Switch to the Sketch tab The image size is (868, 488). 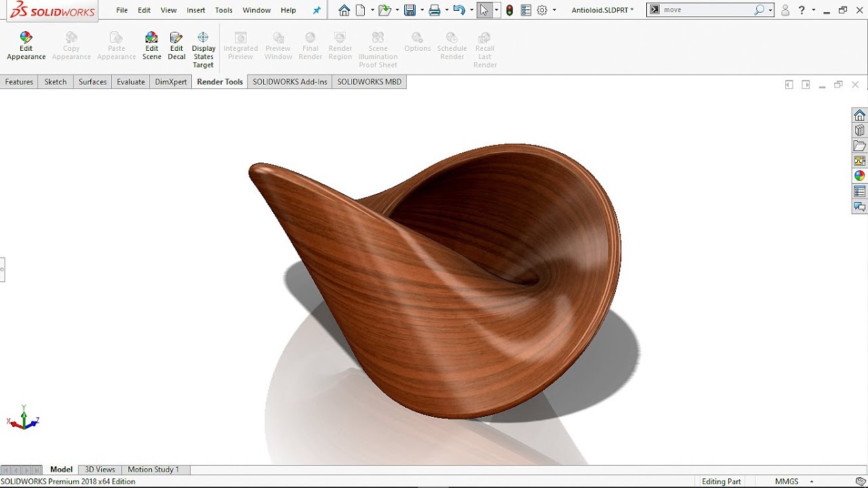tap(56, 82)
